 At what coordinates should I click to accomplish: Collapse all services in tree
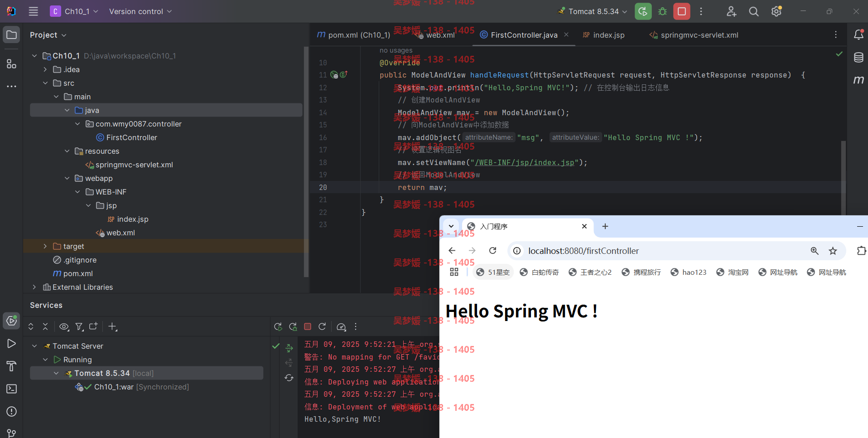click(45, 326)
